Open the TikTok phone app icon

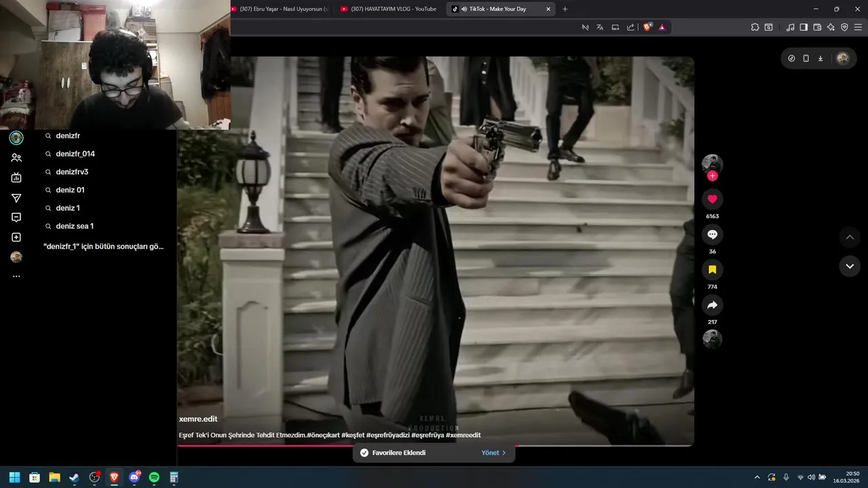click(806, 58)
